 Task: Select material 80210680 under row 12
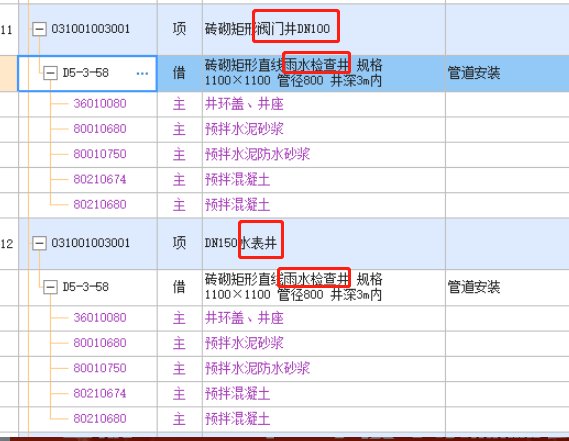pyautogui.click(x=100, y=419)
